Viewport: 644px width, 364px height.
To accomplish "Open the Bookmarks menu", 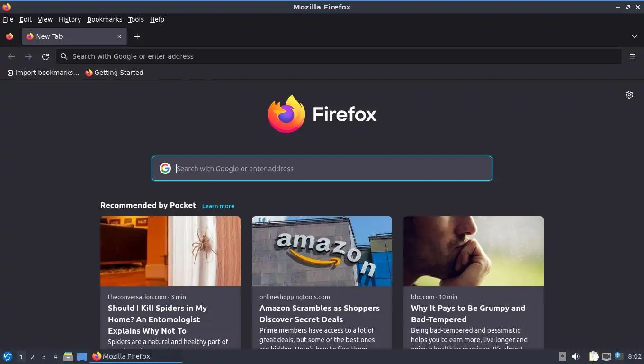I will pyautogui.click(x=105, y=19).
